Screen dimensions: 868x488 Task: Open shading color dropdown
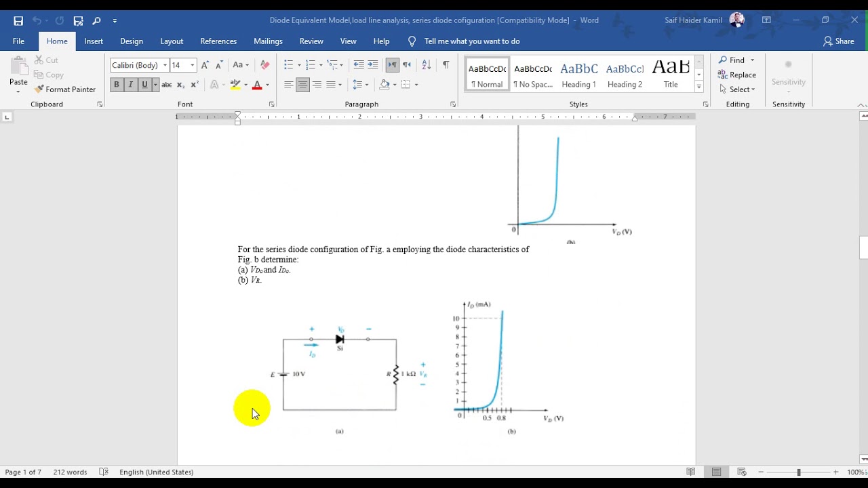(395, 85)
